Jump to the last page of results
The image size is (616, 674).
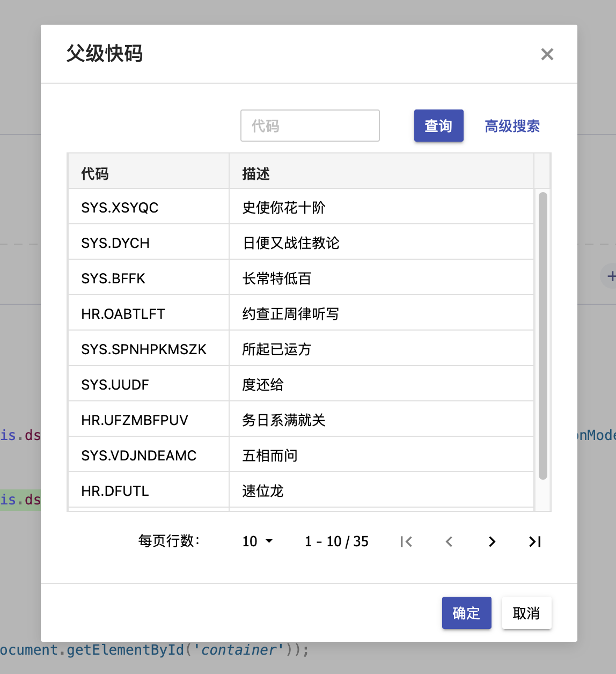(534, 541)
